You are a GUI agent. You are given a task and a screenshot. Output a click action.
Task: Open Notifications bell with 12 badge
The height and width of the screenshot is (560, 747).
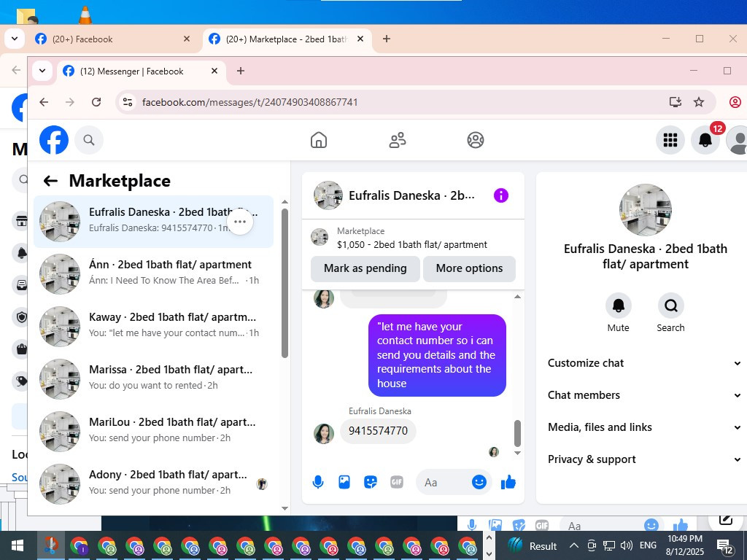point(705,140)
